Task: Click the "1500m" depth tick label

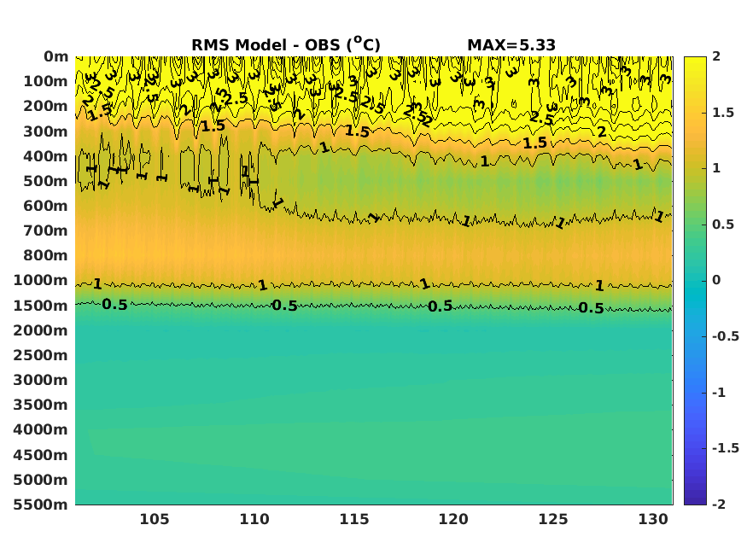Action: pyautogui.click(x=41, y=306)
